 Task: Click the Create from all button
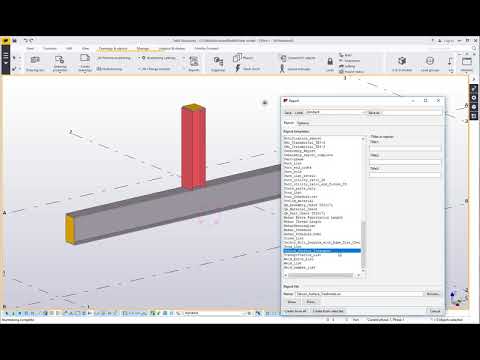[x=296, y=311]
